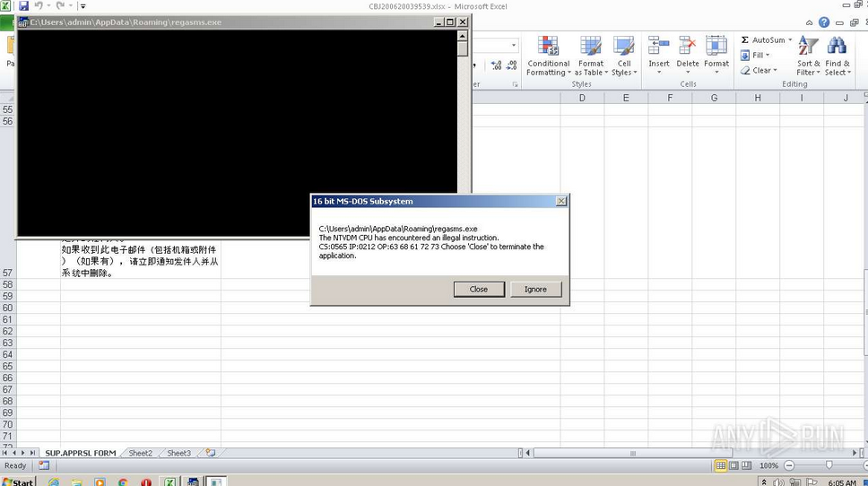Click the Redo arrow icon

click(60, 6)
